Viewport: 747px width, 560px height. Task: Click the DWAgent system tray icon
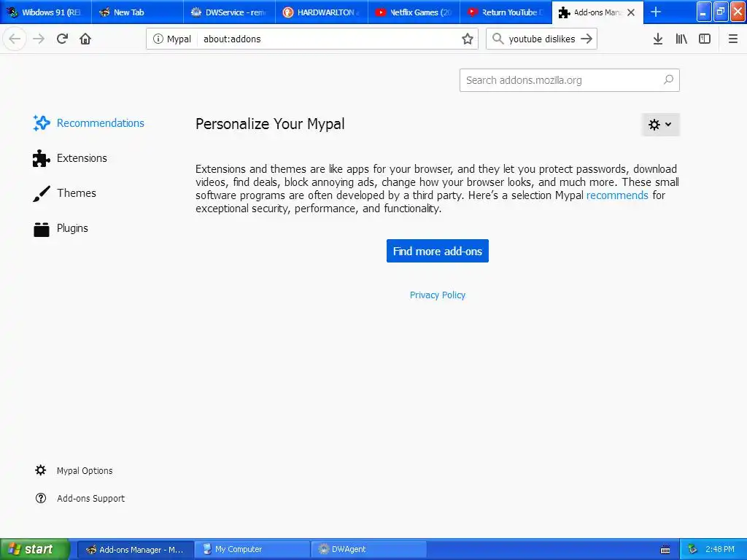[692, 550]
